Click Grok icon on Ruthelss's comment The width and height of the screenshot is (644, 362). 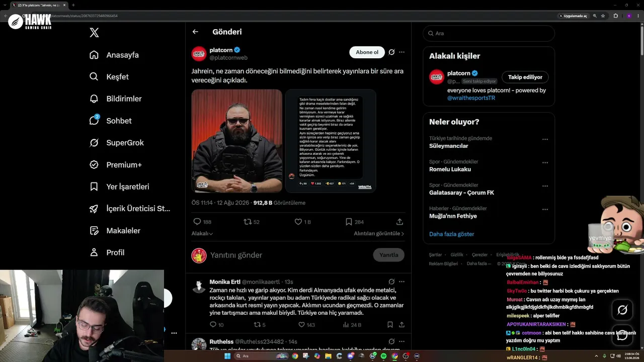click(391, 341)
